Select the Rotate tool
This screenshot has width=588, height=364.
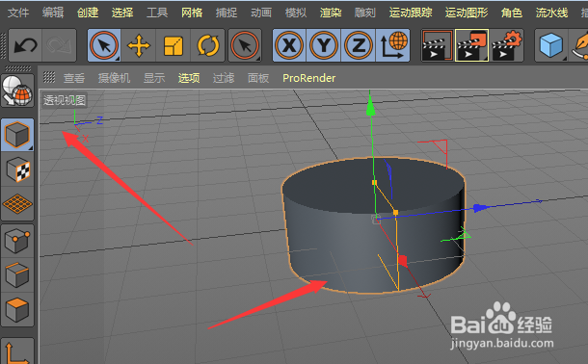coord(207,45)
